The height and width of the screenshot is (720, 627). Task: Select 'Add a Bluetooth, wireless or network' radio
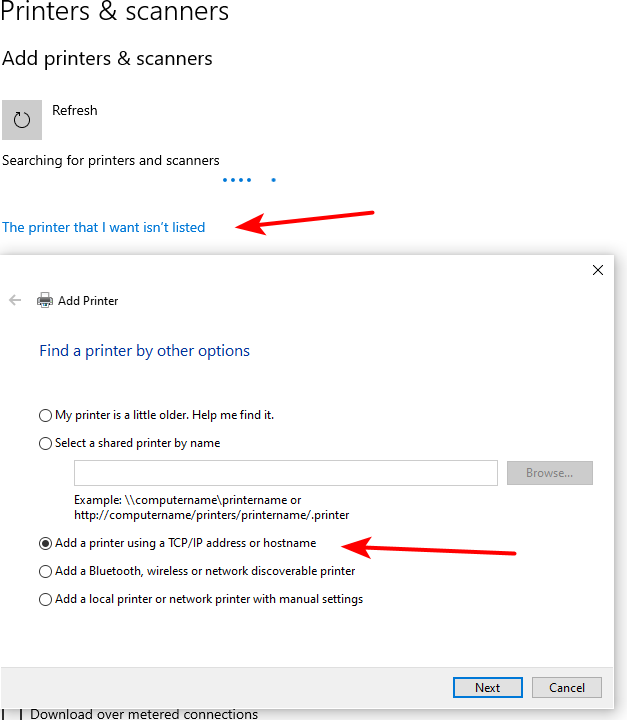pos(45,572)
